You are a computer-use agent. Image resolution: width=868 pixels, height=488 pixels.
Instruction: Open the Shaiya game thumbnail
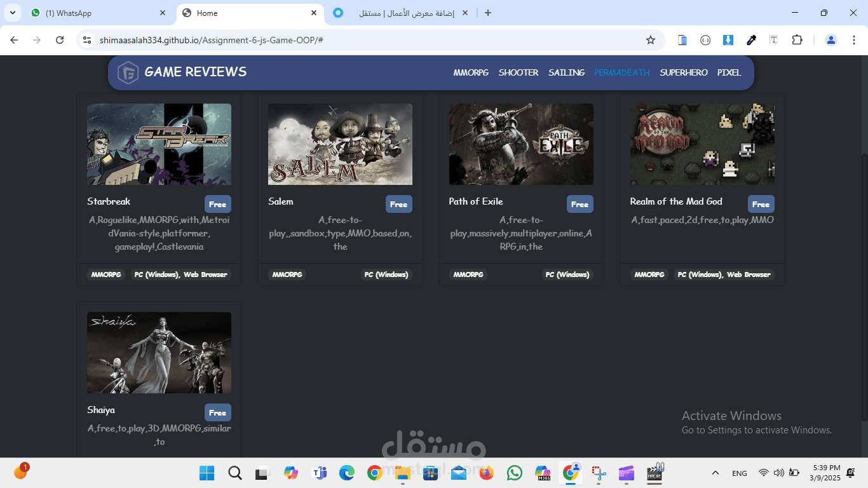point(159,353)
